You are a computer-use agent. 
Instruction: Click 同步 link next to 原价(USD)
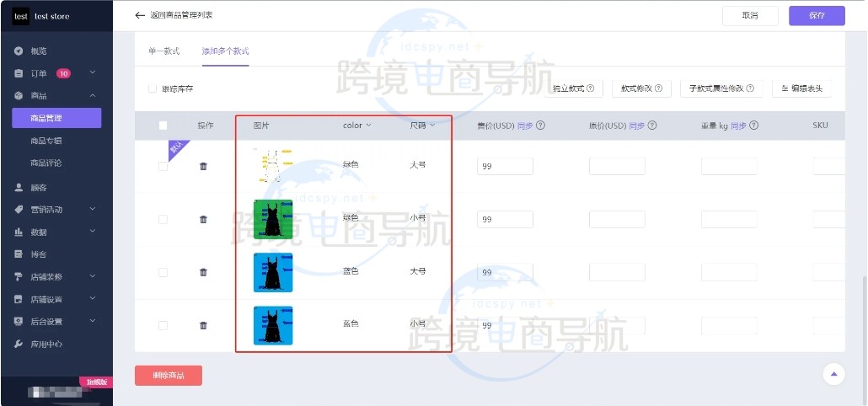coord(636,126)
